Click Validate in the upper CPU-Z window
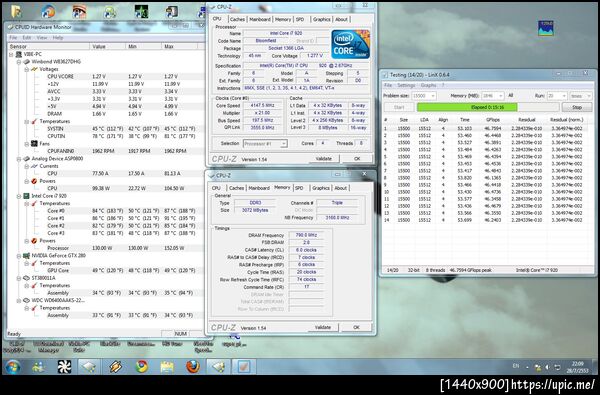This screenshot has height=395, width=600. click(x=323, y=158)
